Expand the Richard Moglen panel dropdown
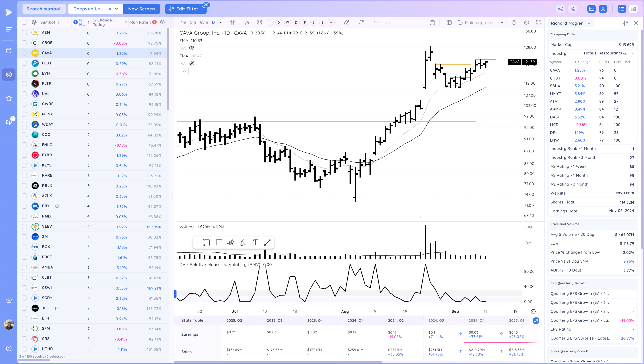Image resolution: width=644 pixels, height=364 pixels. point(589,23)
